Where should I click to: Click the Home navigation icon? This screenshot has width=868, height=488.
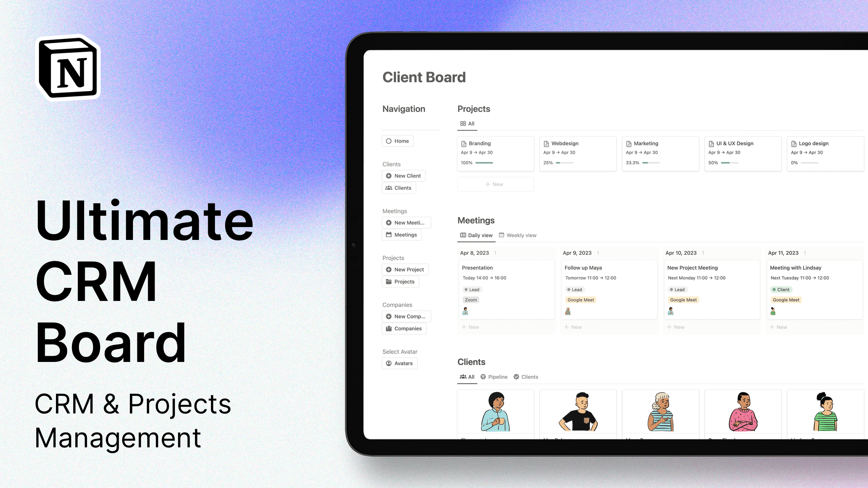(x=389, y=141)
